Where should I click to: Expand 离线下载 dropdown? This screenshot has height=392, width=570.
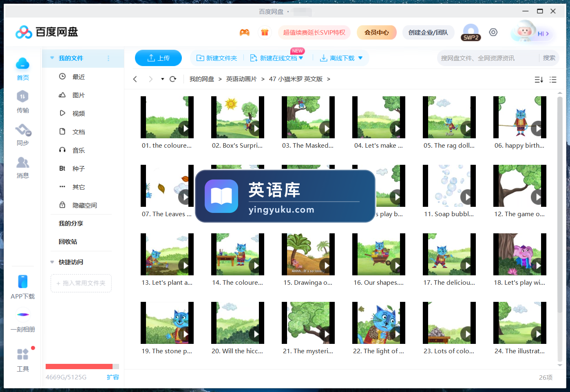360,58
